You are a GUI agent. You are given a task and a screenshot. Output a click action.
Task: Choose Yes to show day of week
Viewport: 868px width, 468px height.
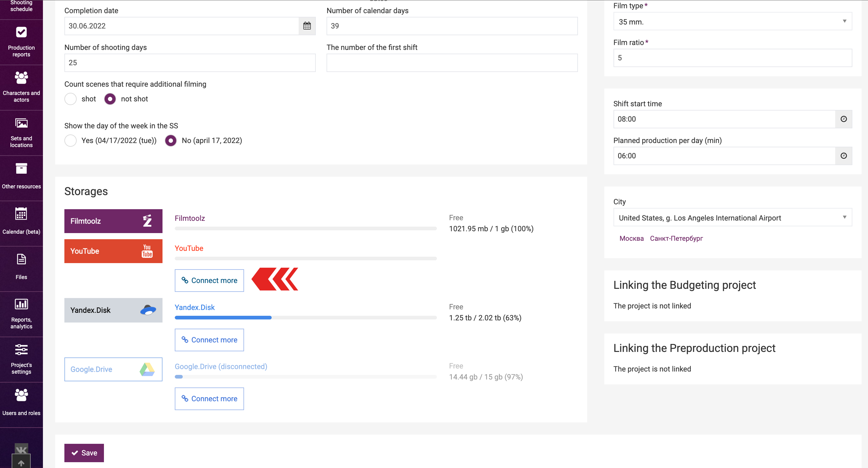click(71, 140)
